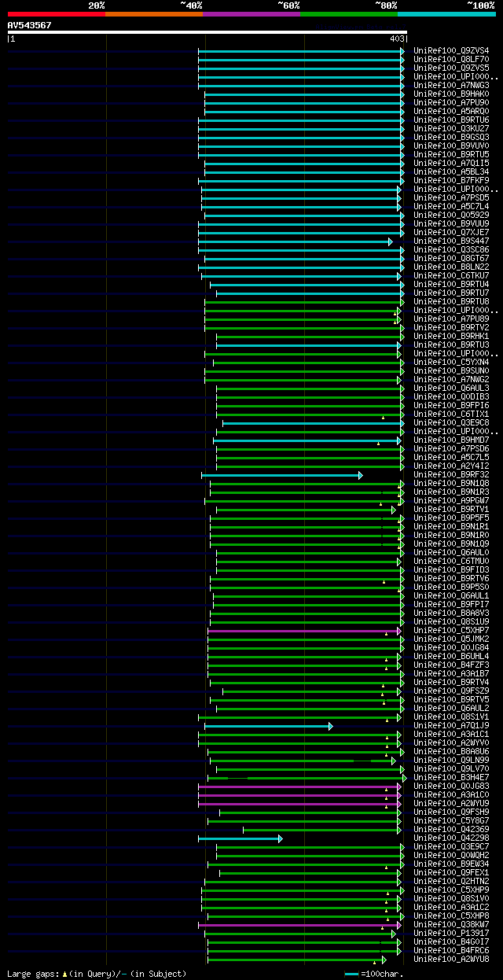Select UniRef100_A7PU89 entry
503x980 pixels.
click(451, 319)
